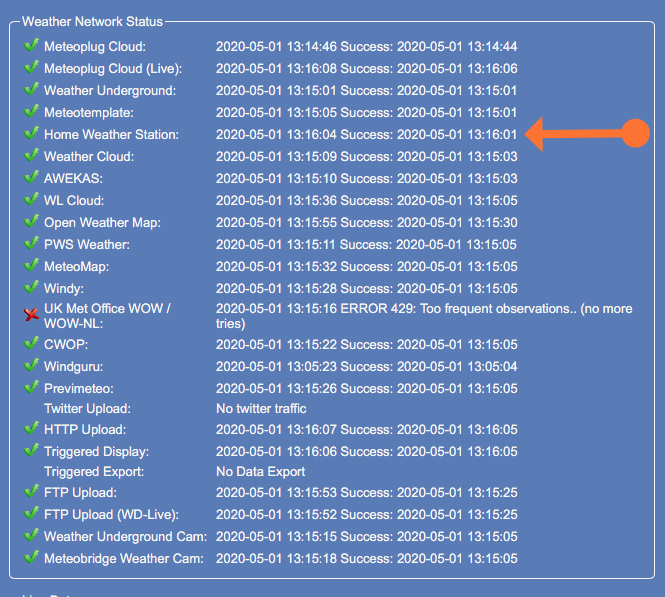Select the AWEKAS status check icon

point(31,177)
